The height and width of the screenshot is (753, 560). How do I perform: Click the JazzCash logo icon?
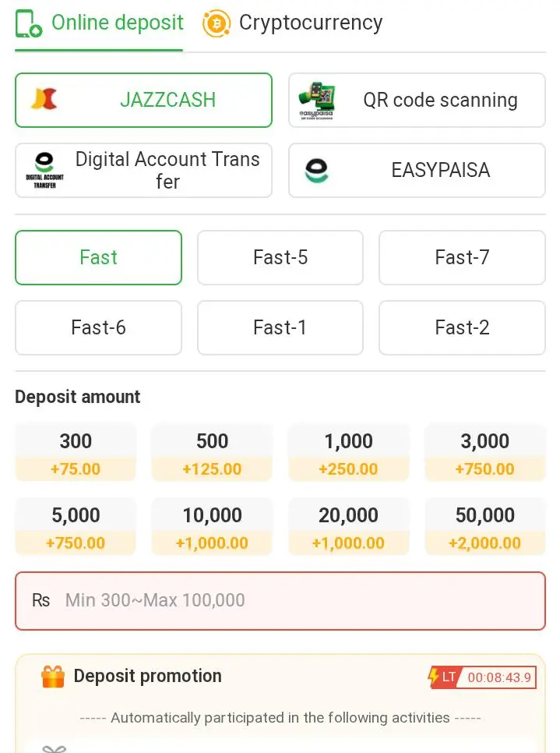[44, 100]
